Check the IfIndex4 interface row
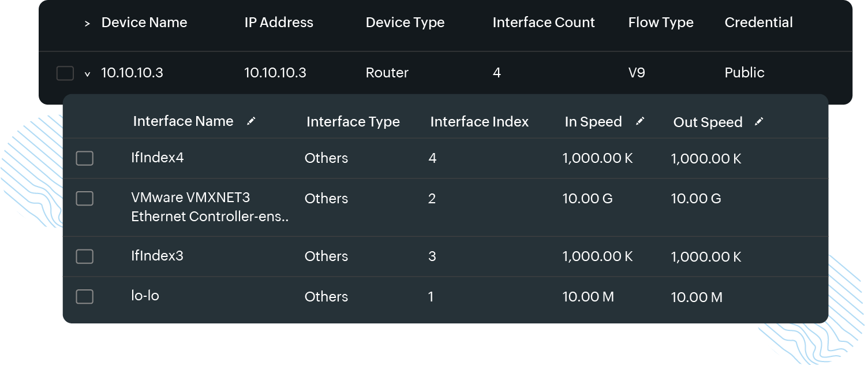 pyautogui.click(x=84, y=158)
